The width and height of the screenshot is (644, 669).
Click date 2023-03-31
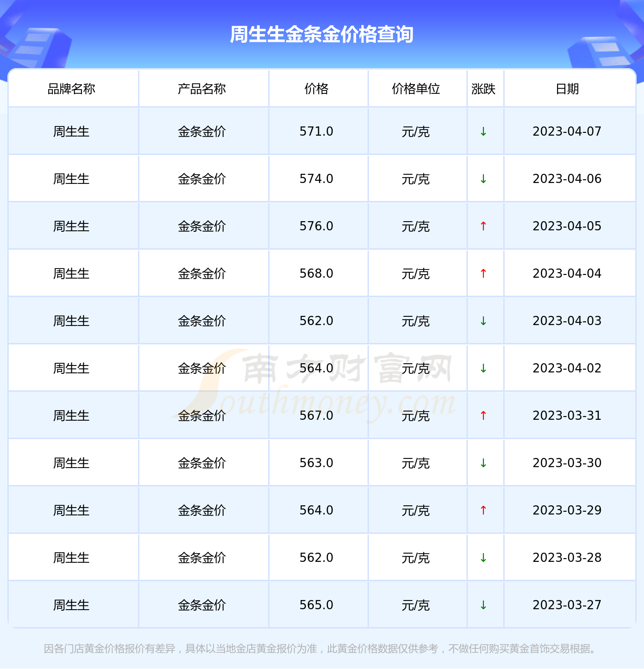pos(567,416)
